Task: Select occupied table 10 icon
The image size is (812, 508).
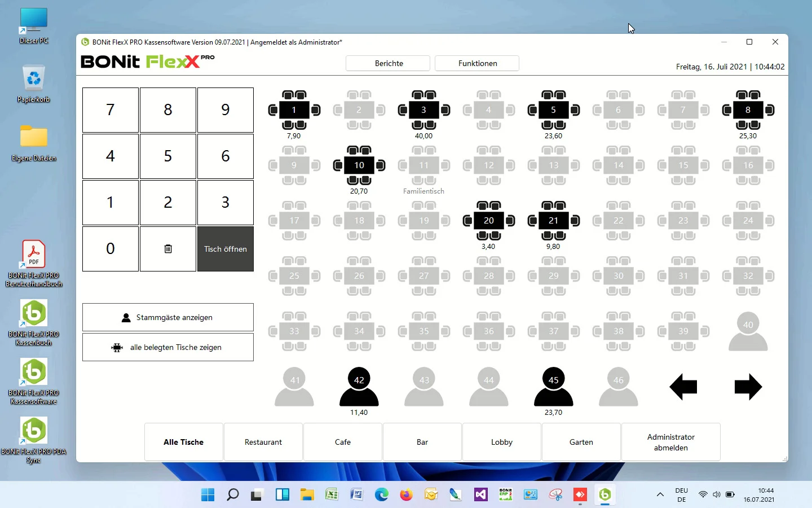Action: click(x=359, y=165)
